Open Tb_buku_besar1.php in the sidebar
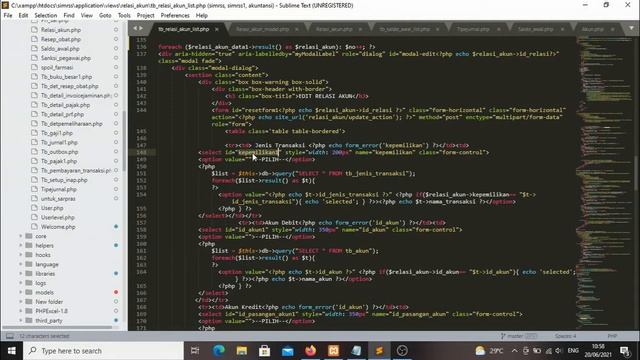 [x=66, y=77]
